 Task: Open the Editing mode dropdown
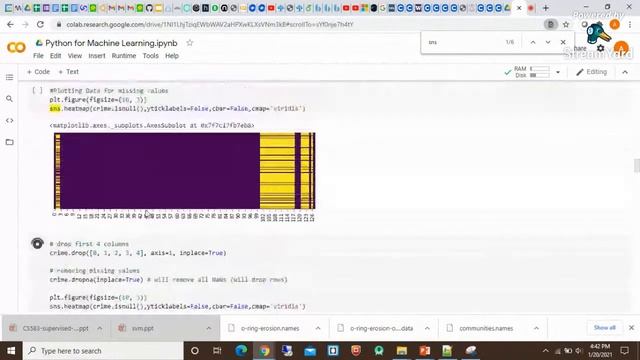tap(591, 72)
